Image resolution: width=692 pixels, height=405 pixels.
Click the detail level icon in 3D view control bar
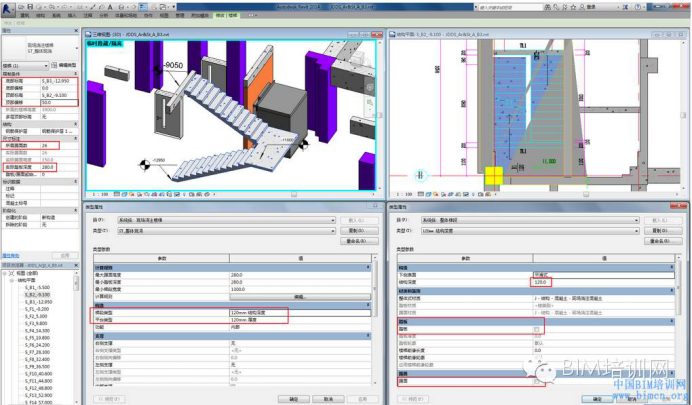(117, 194)
